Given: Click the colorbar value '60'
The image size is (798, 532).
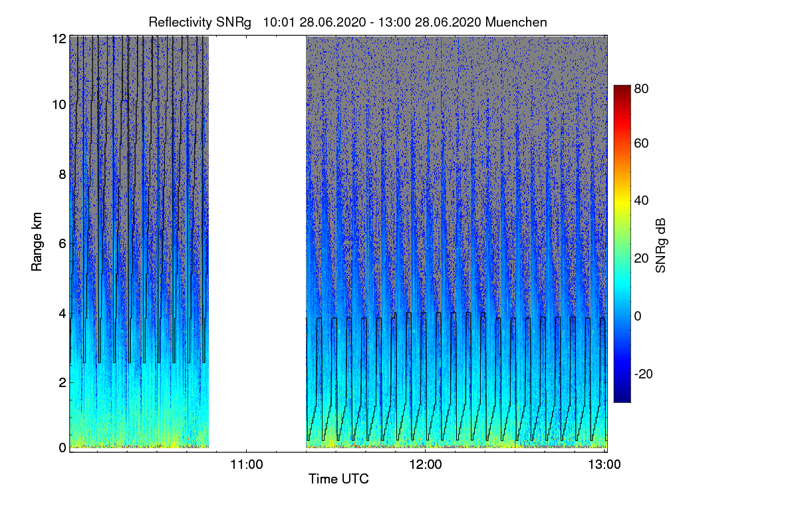Looking at the screenshot, I should pos(642,144).
